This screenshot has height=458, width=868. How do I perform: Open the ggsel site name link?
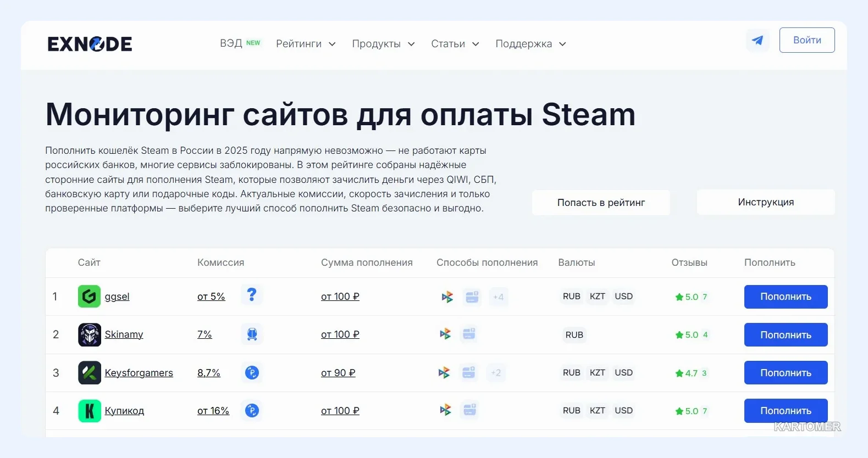(x=117, y=297)
